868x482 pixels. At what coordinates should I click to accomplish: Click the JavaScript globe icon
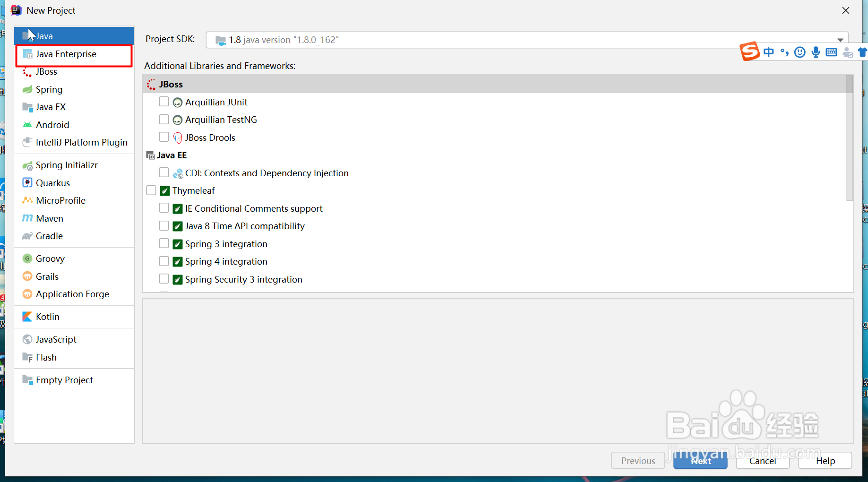(27, 340)
